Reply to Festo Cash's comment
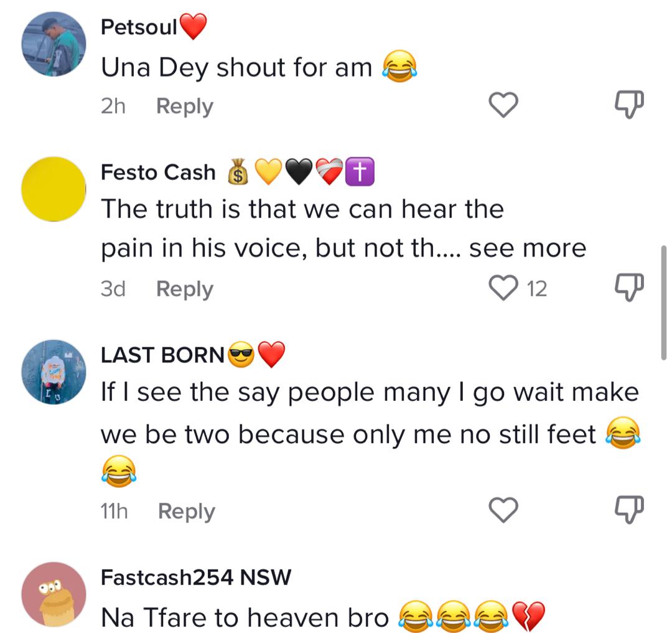Image resolution: width=672 pixels, height=633 pixels. (185, 289)
